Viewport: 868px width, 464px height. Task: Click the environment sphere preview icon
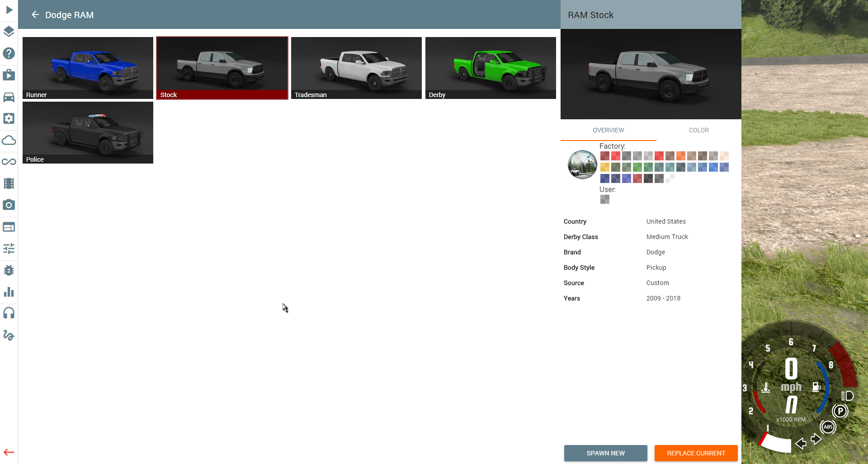[x=582, y=165]
